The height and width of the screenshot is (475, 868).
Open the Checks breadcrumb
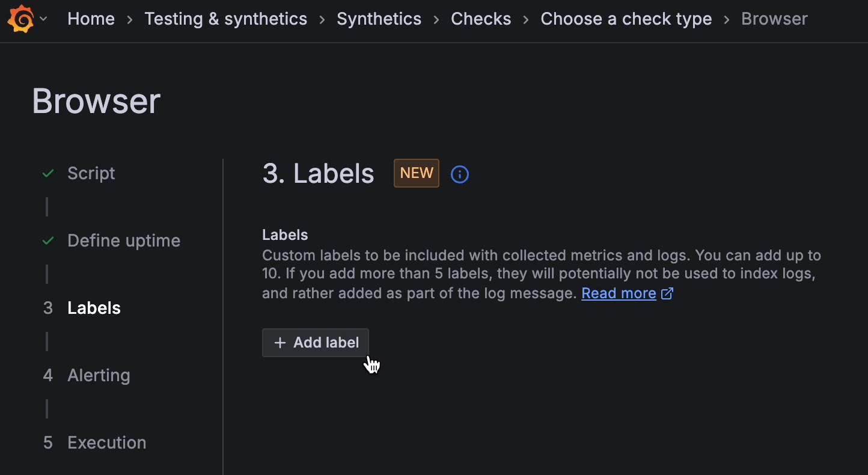481,19
